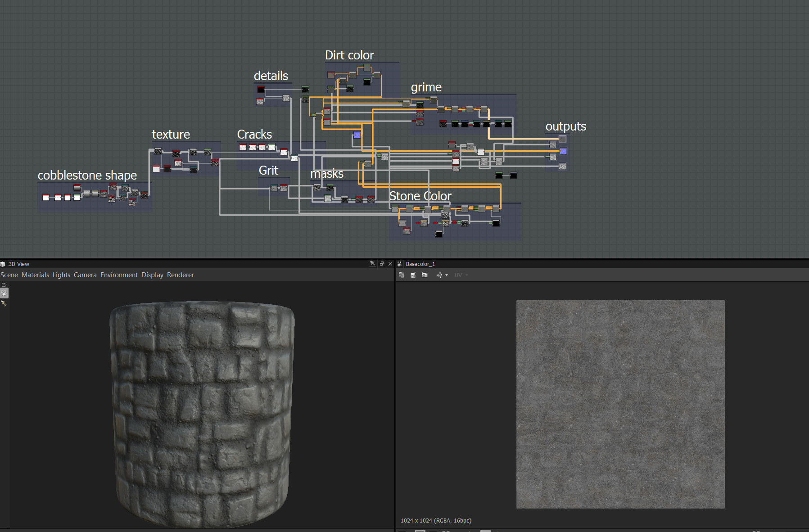Click the pop-out icon at the top-left of the 3D View
809x532 pixels.
click(x=4, y=285)
